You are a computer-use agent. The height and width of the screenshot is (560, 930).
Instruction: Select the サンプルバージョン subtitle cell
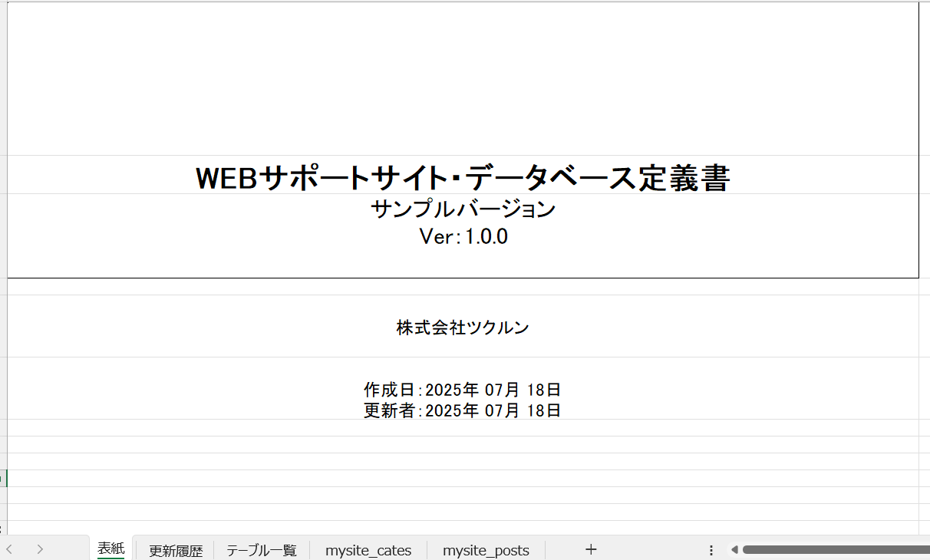click(x=463, y=208)
